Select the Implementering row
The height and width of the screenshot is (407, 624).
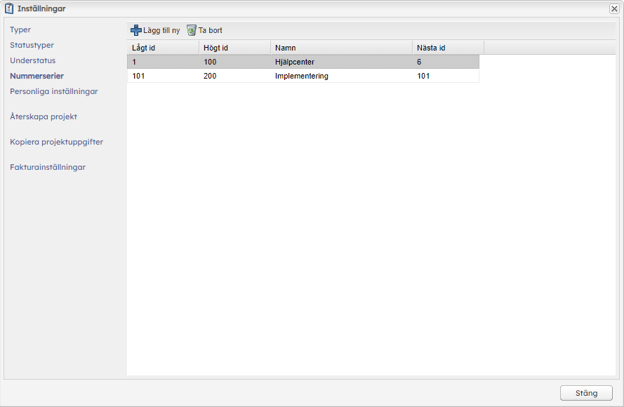click(302, 76)
